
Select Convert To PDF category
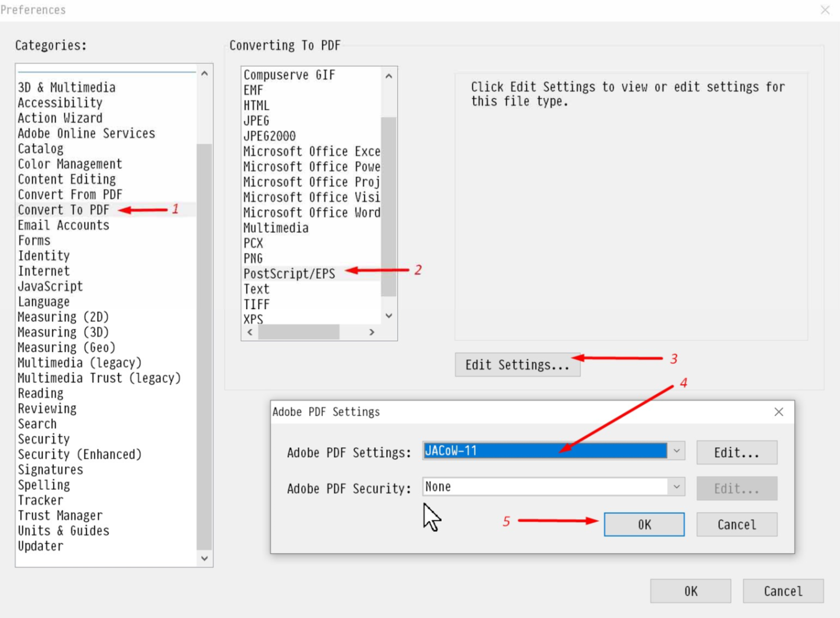tap(63, 210)
